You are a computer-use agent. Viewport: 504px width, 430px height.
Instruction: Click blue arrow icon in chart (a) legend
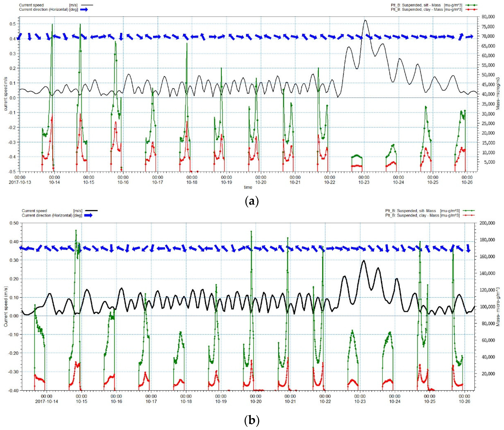point(84,9)
